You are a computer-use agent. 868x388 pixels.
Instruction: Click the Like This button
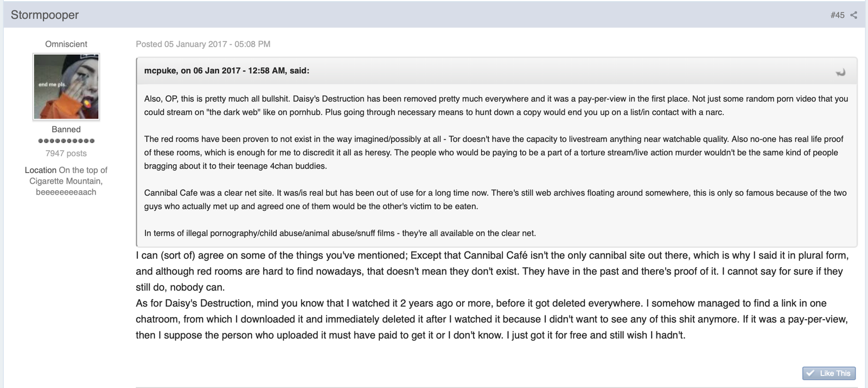click(829, 373)
